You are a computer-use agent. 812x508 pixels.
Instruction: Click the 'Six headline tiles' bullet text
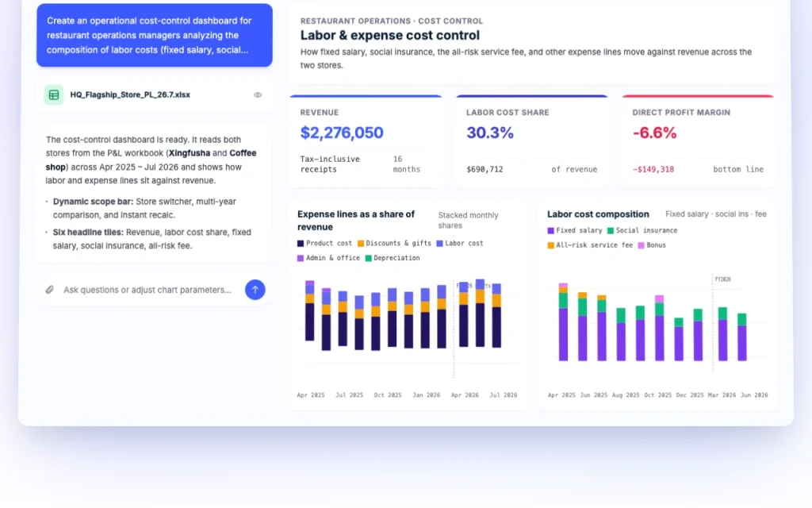pyautogui.click(x=151, y=239)
